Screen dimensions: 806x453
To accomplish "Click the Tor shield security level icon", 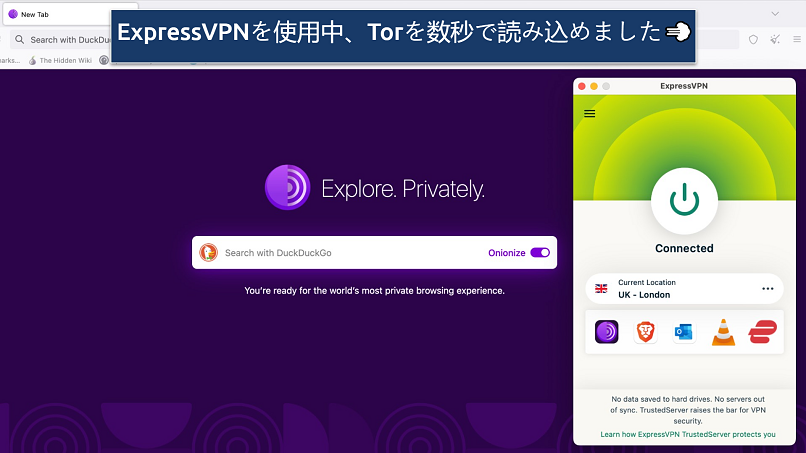I will (753, 40).
